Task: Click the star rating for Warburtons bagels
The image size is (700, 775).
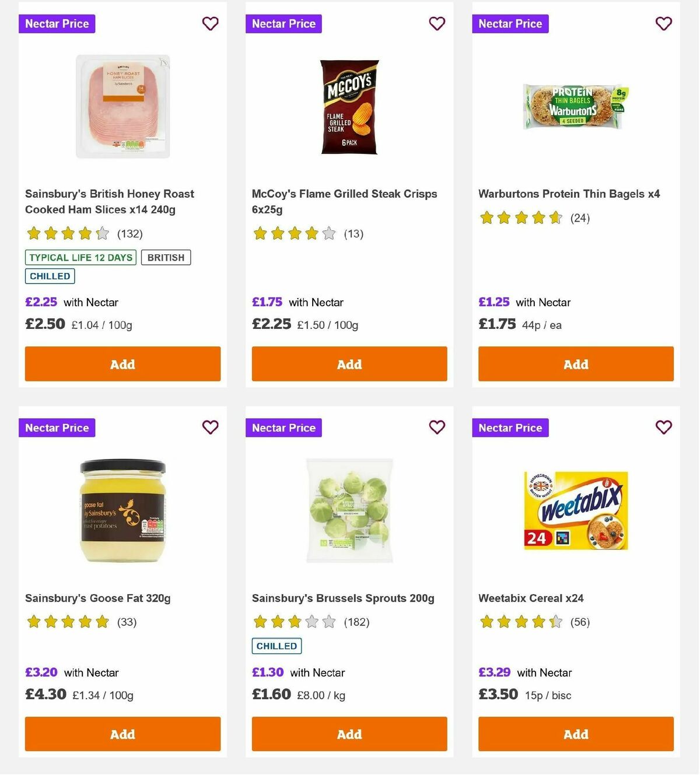Action: [x=520, y=218]
